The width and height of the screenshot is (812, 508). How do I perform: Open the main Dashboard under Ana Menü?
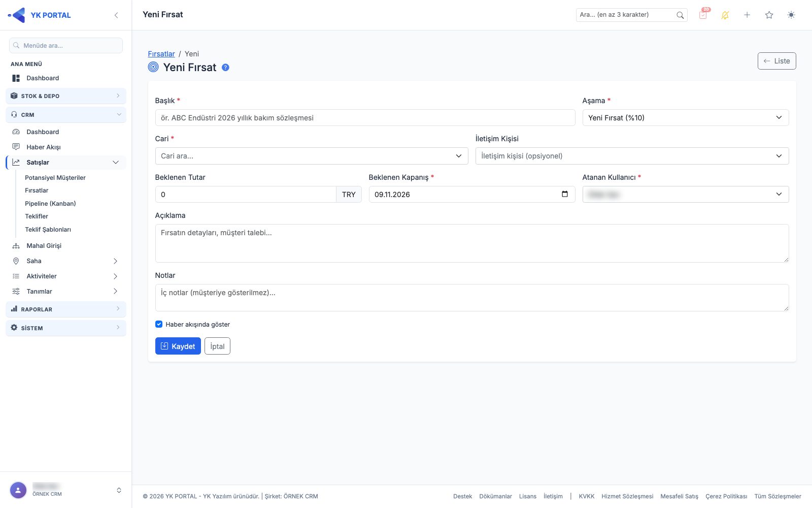coord(66,78)
